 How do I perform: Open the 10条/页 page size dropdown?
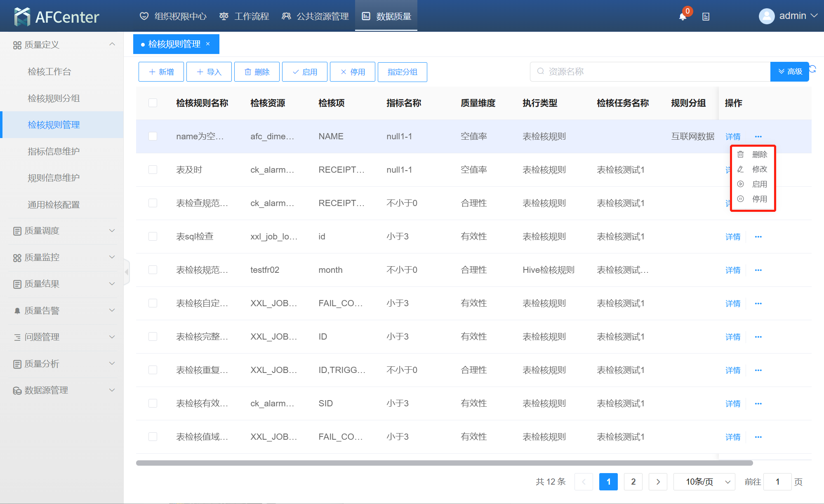704,482
